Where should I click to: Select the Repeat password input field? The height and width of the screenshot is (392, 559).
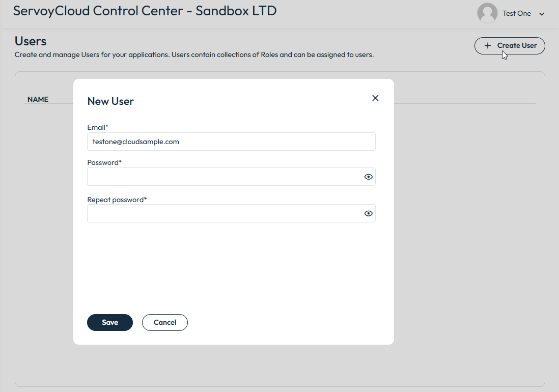pyautogui.click(x=224, y=214)
